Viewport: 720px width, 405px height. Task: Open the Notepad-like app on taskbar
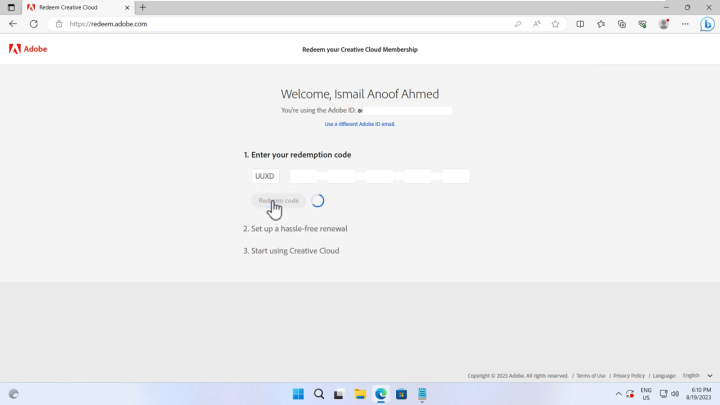(422, 394)
